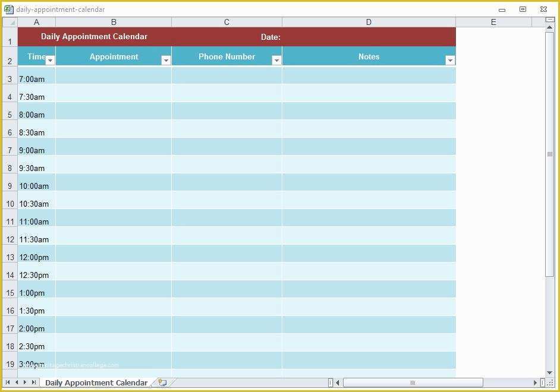Select column B header
This screenshot has height=392, width=560.
tap(114, 22)
